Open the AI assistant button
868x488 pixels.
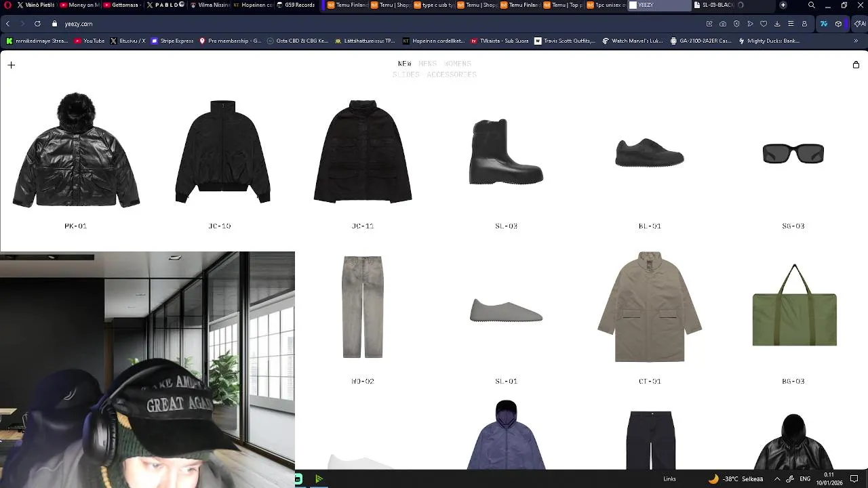(x=859, y=24)
